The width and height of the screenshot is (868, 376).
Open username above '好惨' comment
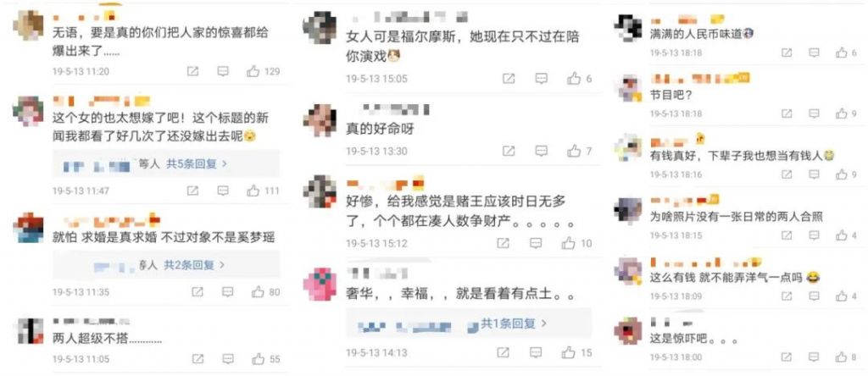tap(386, 183)
